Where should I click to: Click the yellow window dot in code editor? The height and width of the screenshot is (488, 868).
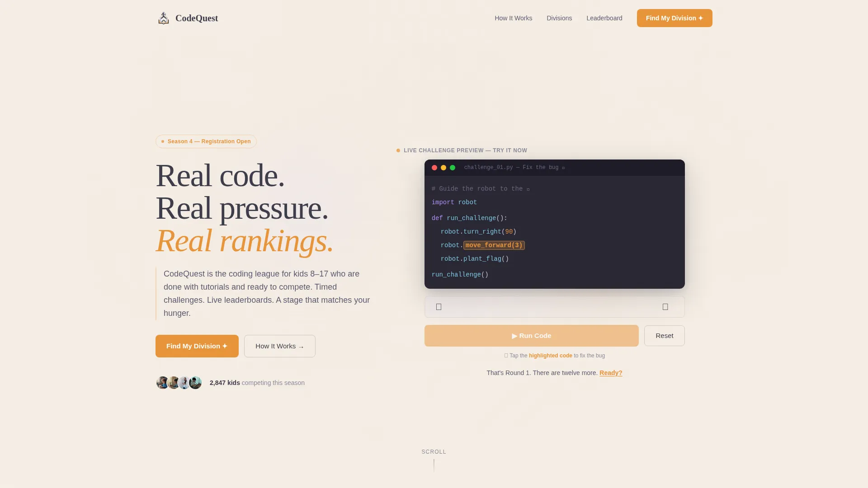[x=443, y=168]
